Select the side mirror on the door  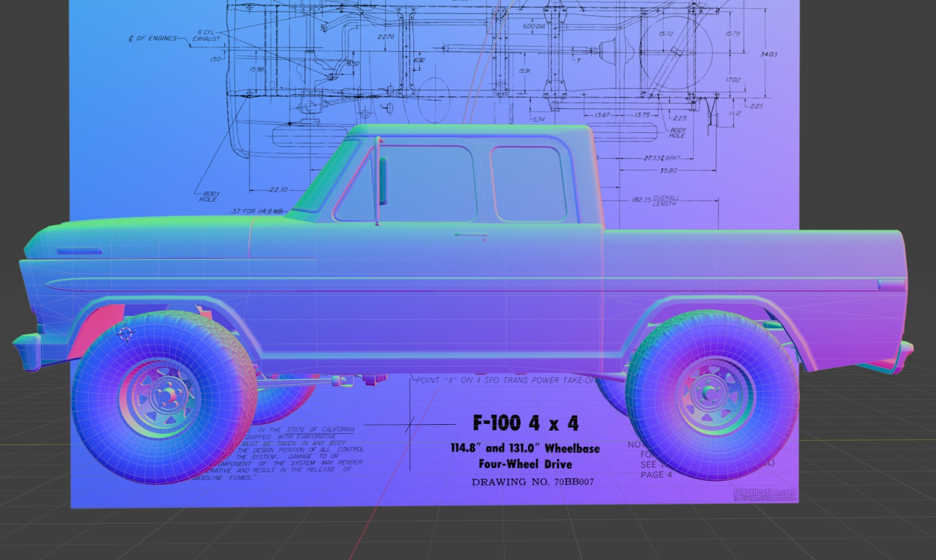point(382,179)
